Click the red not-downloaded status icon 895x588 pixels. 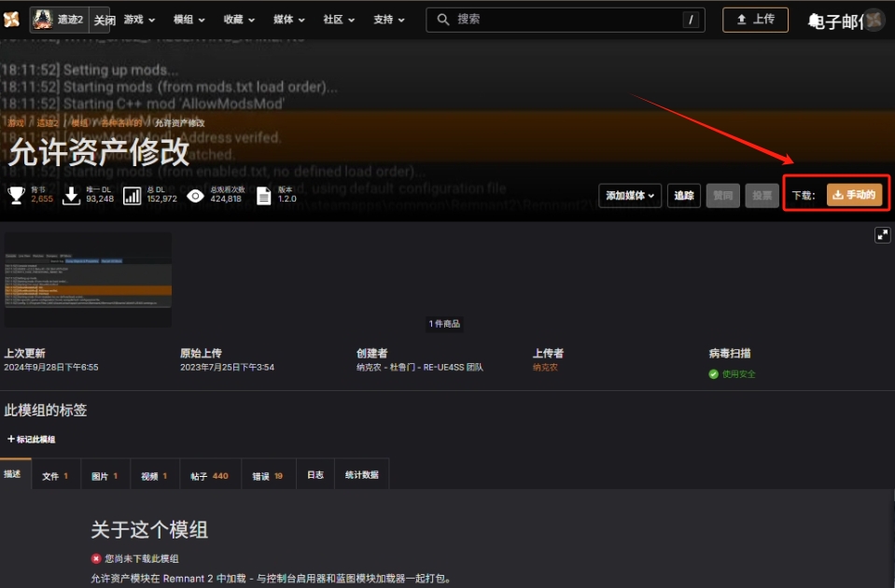click(96, 558)
